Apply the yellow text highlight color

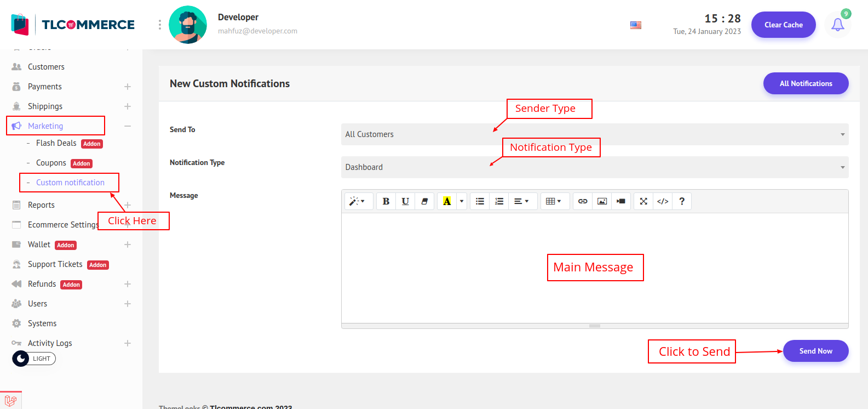click(x=447, y=201)
